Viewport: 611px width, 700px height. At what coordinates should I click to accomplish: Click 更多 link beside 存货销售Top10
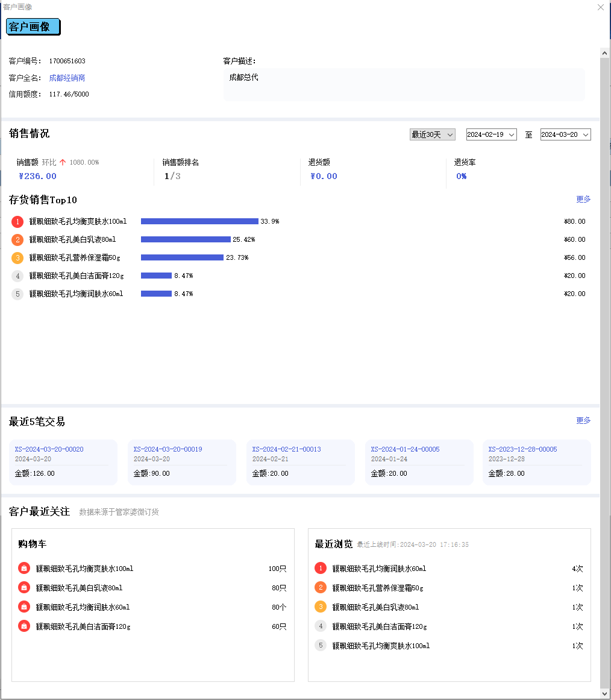tap(583, 199)
